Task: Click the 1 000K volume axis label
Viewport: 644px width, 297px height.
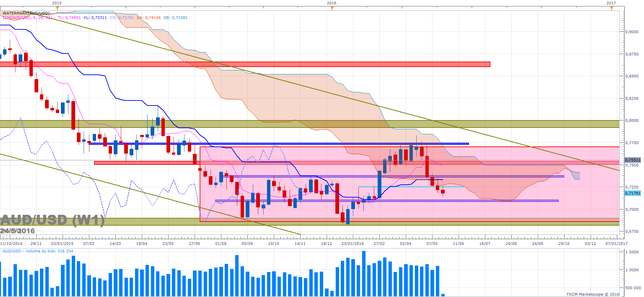Action: tap(632, 270)
